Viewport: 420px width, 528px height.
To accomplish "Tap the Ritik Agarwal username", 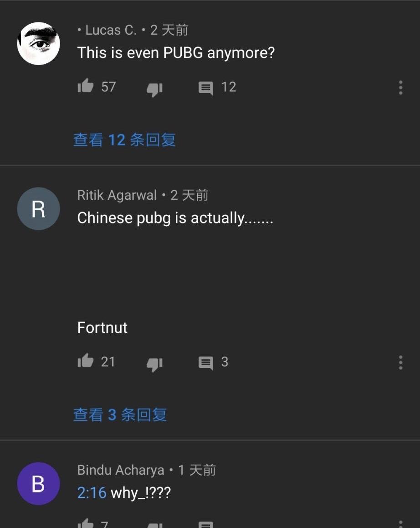I will (117, 195).
